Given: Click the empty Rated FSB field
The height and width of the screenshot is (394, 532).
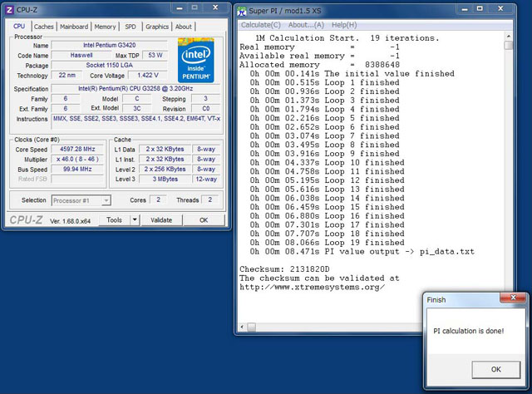Looking at the screenshot, I should pos(77,179).
